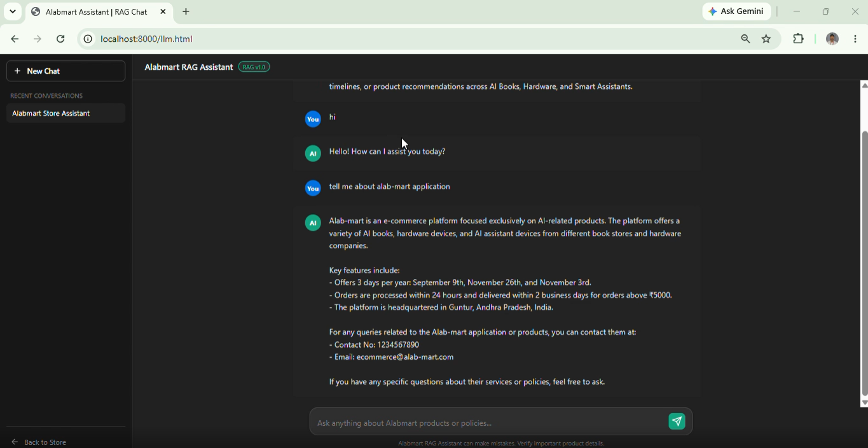Open the tab search dropdown arrow
Viewport: 868px width, 448px height.
coord(12,11)
